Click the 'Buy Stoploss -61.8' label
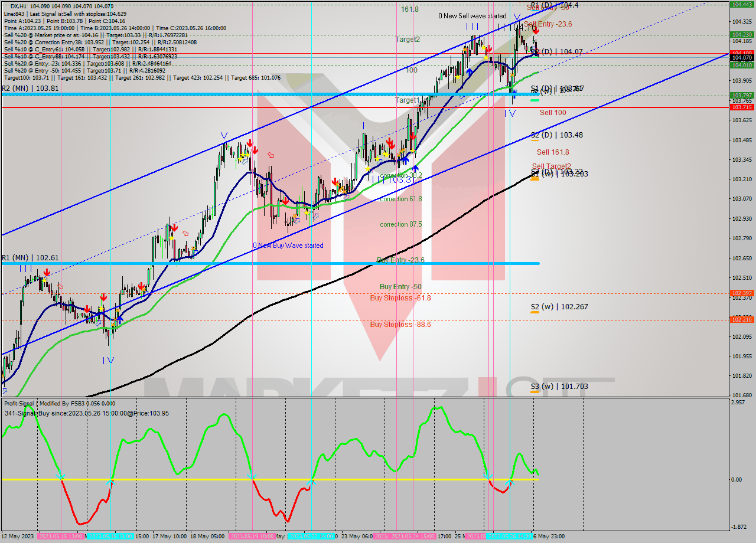This screenshot has height=543, width=756. pos(400,298)
